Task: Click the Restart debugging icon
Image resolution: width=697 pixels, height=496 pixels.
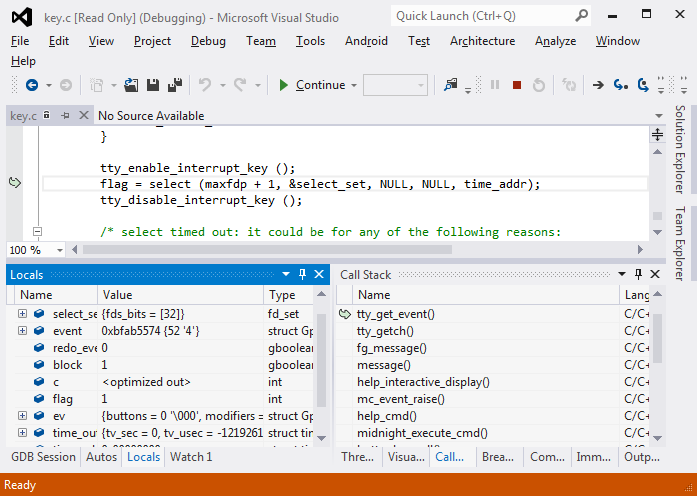Action: [539, 85]
